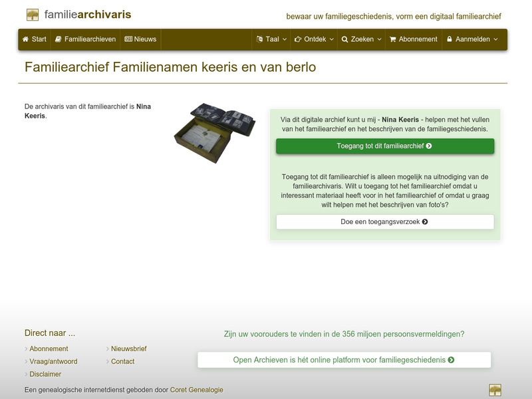Click the small tree logo in the footer
Screen dimensions: 532x399
tap(495, 390)
